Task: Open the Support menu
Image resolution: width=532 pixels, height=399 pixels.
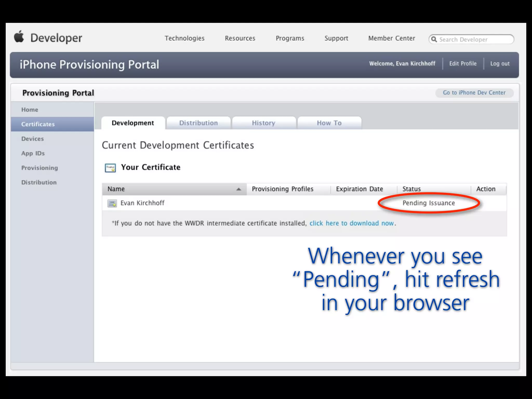Action: click(x=336, y=38)
